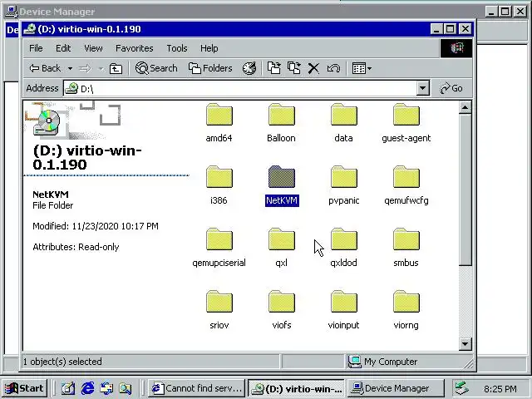This screenshot has width=532, height=399.
Task: Select the qemupciserial folder
Action: coord(219,248)
